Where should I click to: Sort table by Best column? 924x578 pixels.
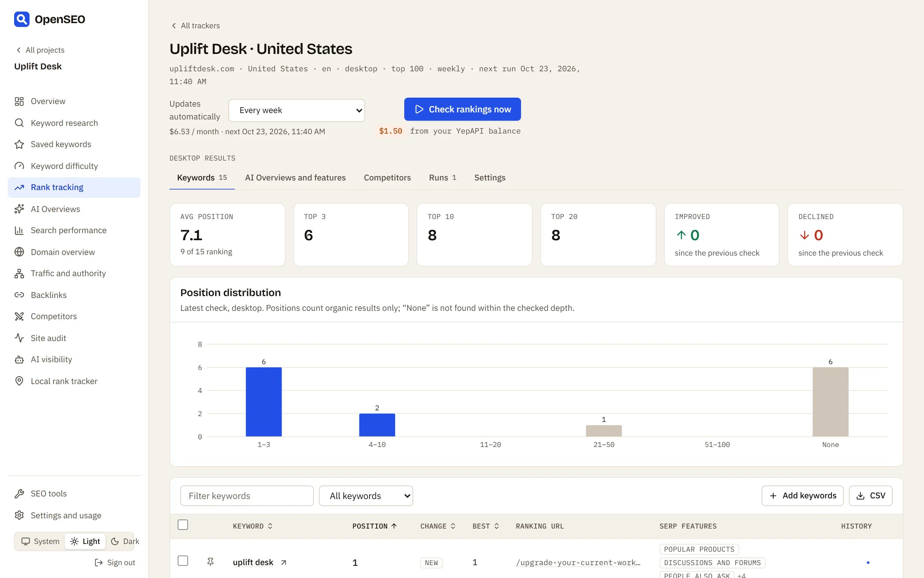486,526
